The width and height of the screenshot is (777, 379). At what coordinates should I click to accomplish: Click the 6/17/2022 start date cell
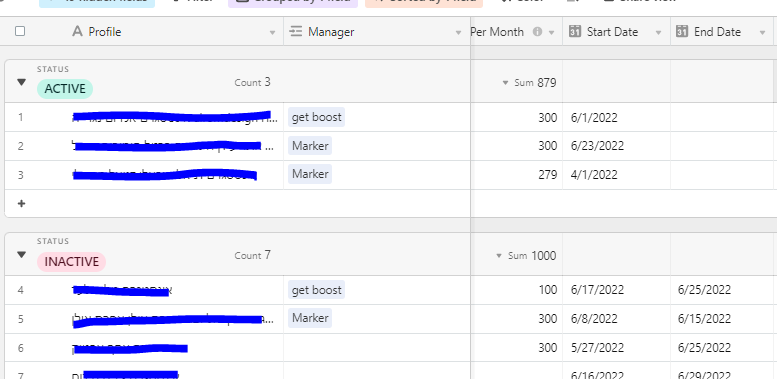[616, 290]
